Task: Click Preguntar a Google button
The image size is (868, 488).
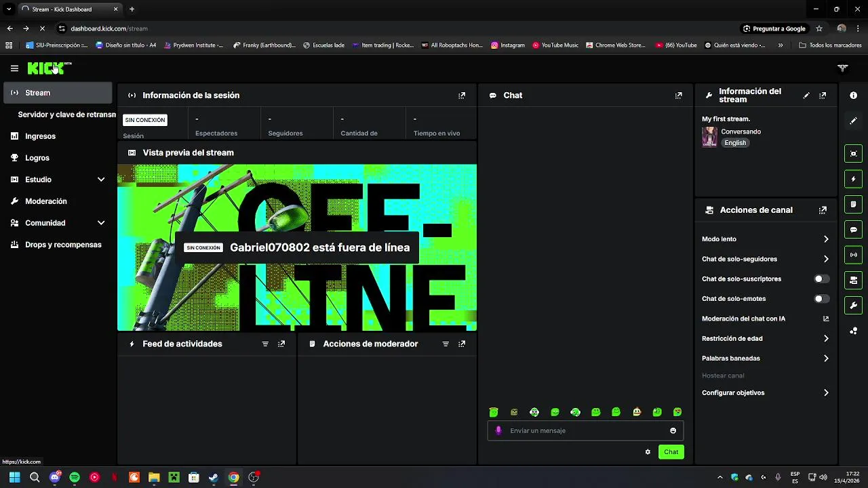Action: click(774, 28)
